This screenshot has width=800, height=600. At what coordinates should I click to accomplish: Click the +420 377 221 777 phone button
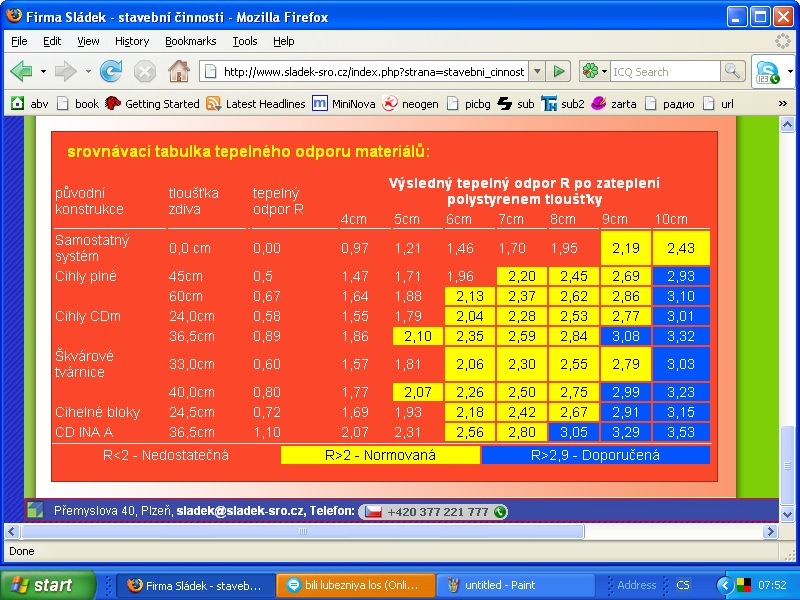click(x=433, y=511)
